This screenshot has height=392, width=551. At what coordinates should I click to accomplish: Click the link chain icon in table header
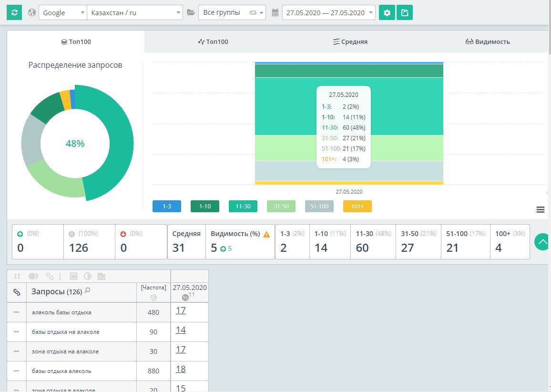[17, 292]
